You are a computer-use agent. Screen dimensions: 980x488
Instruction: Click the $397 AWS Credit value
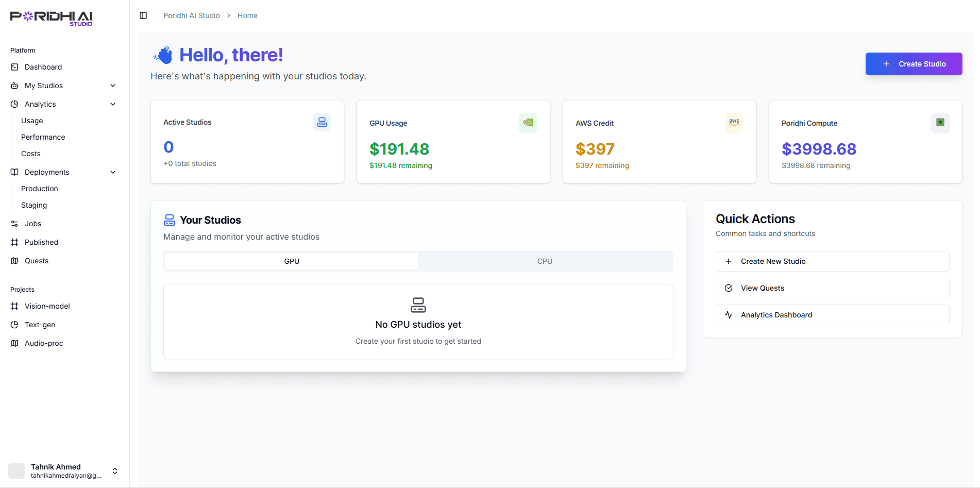[x=595, y=149]
